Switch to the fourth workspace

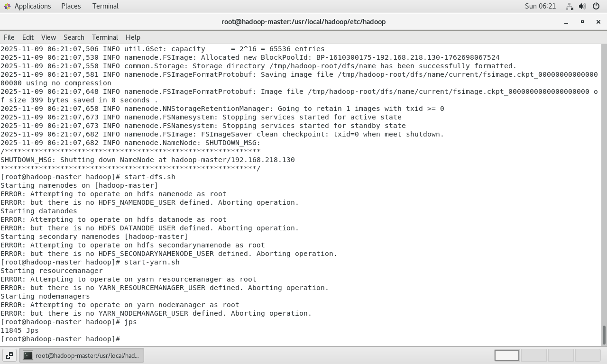coord(588,355)
